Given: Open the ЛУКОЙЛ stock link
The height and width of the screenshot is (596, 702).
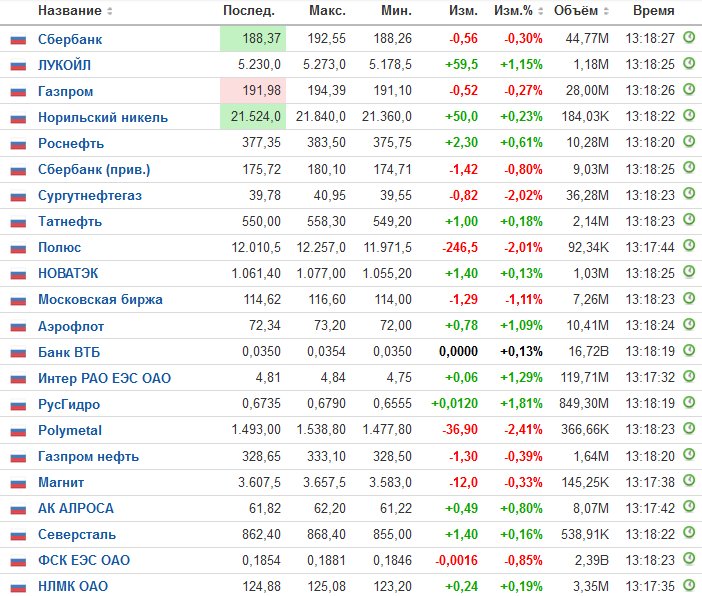Looking at the screenshot, I should 64,65.
